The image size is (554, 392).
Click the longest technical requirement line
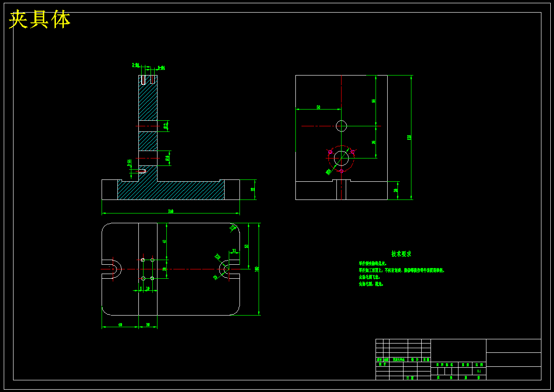click(x=401, y=270)
